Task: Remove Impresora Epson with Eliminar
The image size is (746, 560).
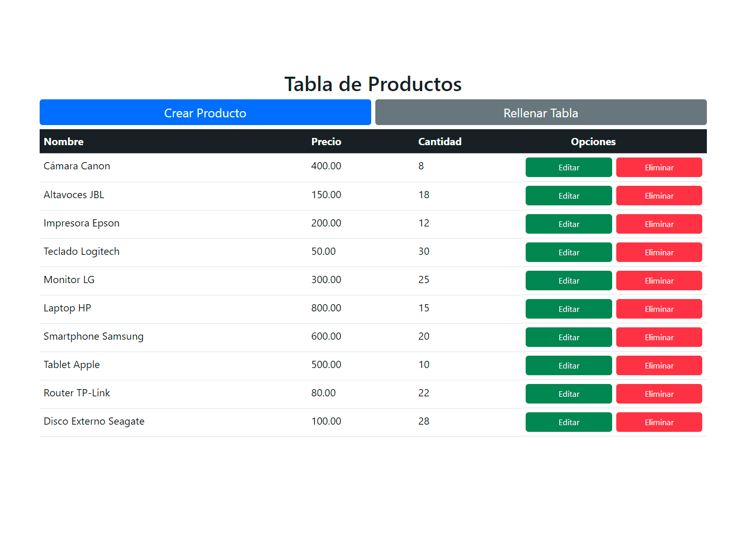Action: [659, 224]
